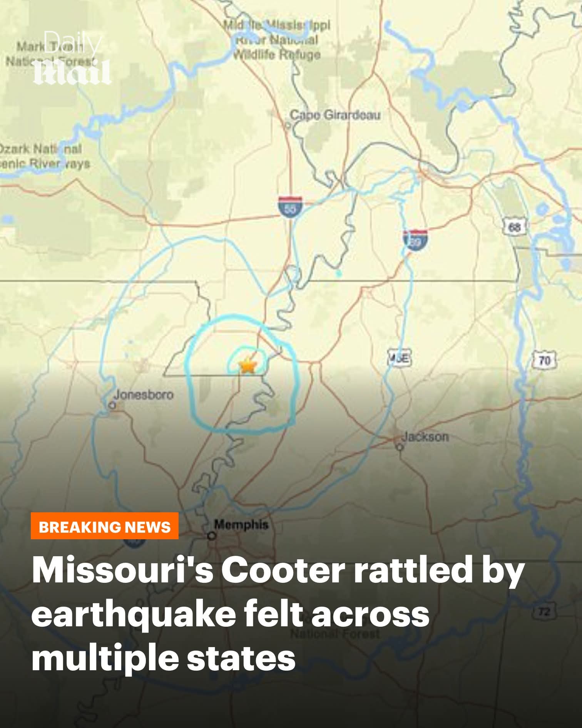The width and height of the screenshot is (582, 728).
Task: Select the Memphis city circle marker
Action: [x=211, y=535]
